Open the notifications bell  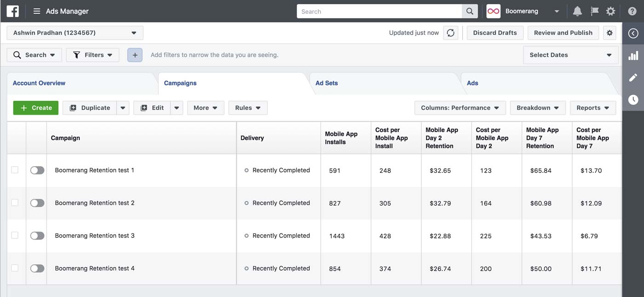point(577,11)
